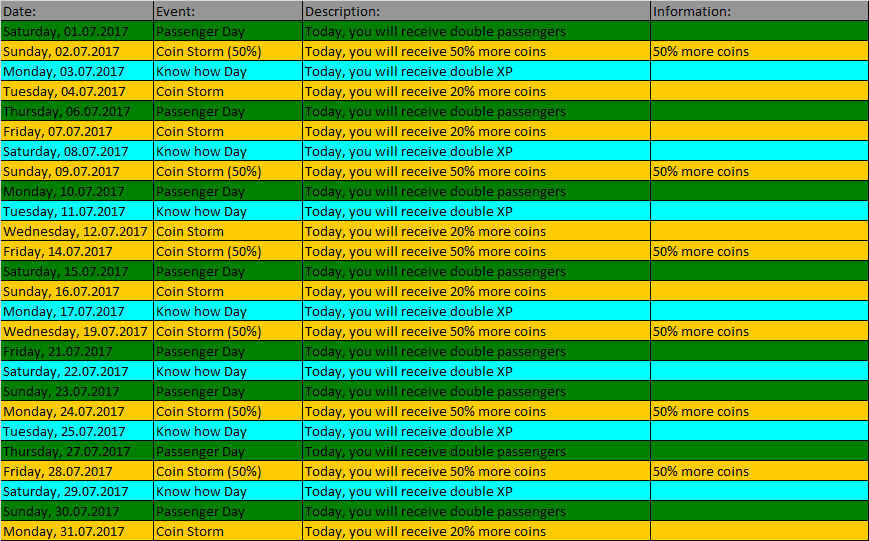Image resolution: width=869 pixels, height=541 pixels.
Task: Click the "Tuesday, 04.07.2017" date cell
Action: [77, 91]
